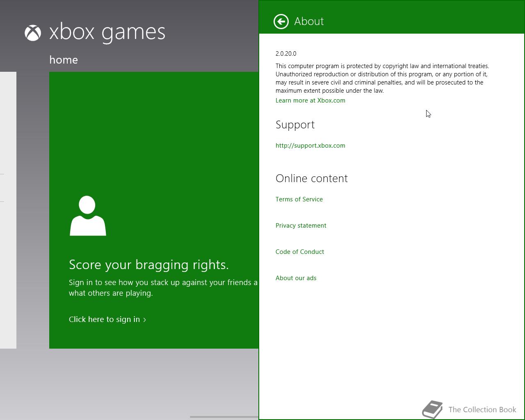Open http://support.xbox.com link
Viewport: 525px width, 420px height.
(310, 146)
